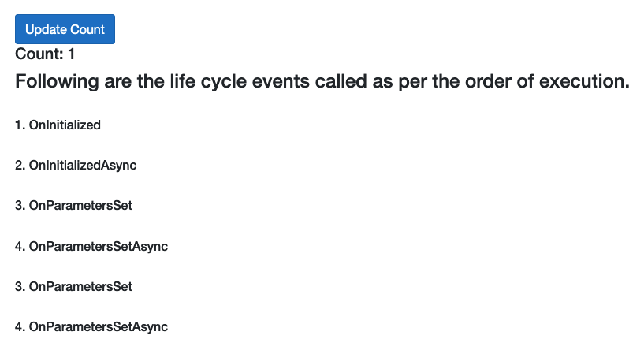Click the last OnParametersSetAsync line
The image size is (644, 354).
91,326
